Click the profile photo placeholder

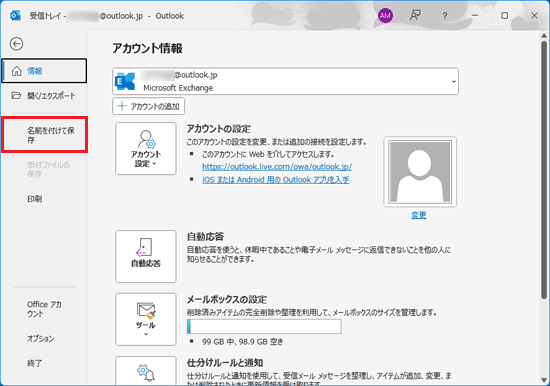pyautogui.click(x=420, y=172)
